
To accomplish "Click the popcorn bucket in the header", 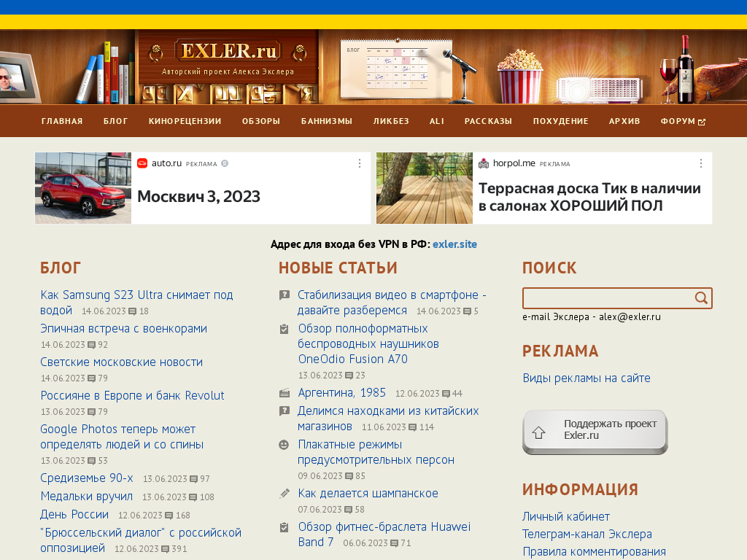I will pyautogui.click(x=519, y=76).
